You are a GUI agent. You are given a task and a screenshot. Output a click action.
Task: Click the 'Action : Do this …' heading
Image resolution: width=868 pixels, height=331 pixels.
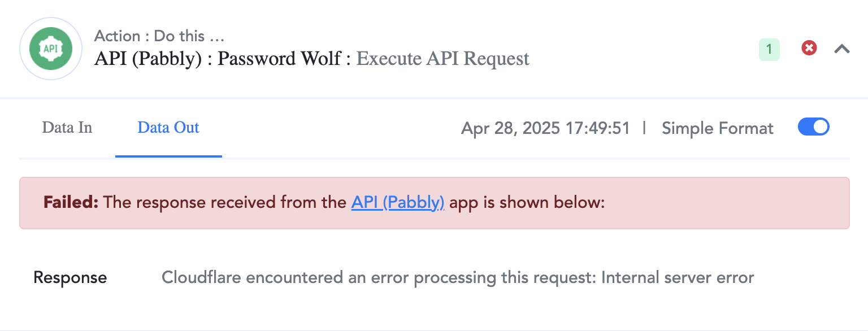click(159, 36)
